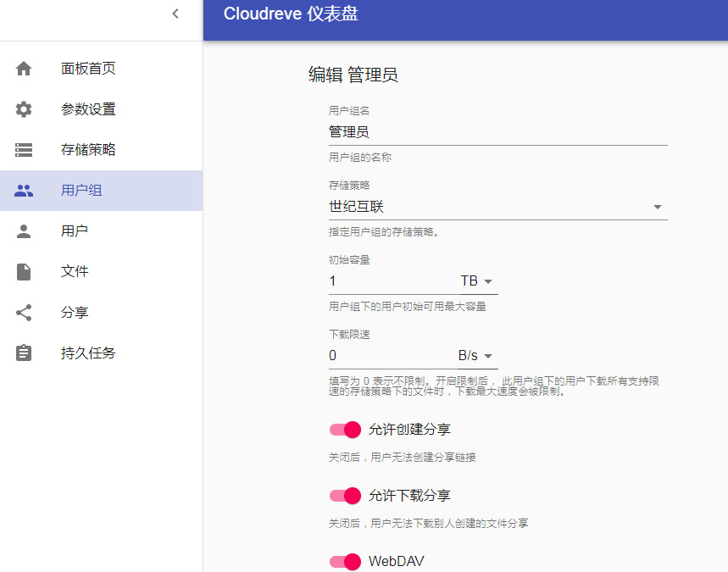Click the 用户组的名称 helper text
The height and width of the screenshot is (572, 728).
click(x=360, y=158)
